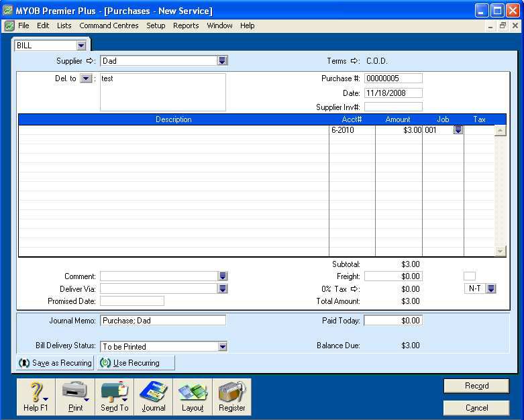The height and width of the screenshot is (420, 524).
Task: Open the Edit menu
Action: pos(43,25)
